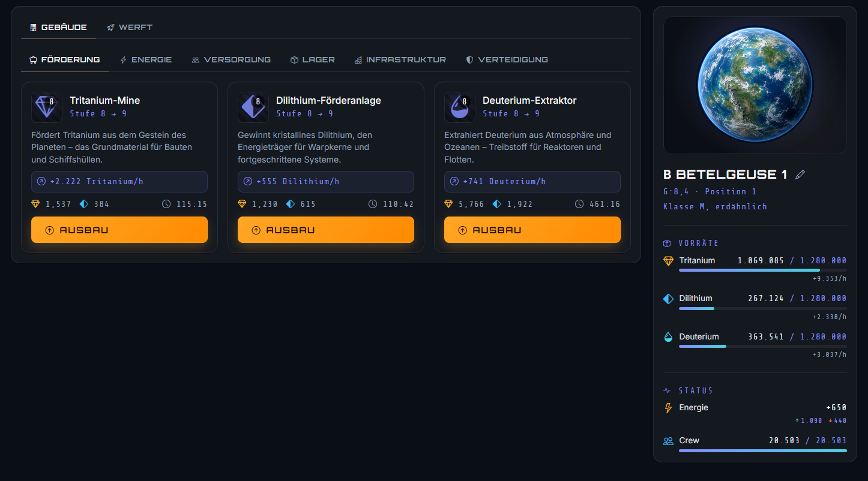Click the Crew people icon
This screenshot has width=868, height=481.
(668, 441)
